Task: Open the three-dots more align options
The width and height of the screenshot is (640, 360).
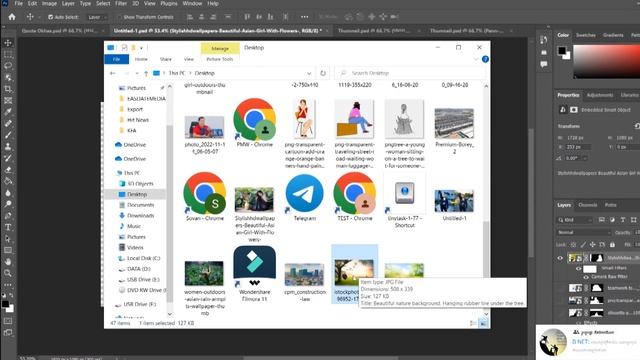Action: click(304, 17)
